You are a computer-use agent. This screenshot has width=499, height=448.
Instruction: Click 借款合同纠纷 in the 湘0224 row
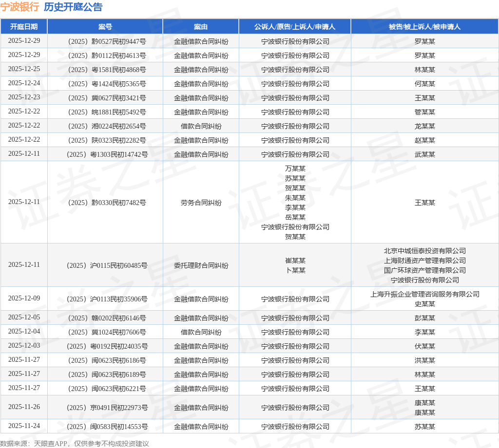coord(201,126)
